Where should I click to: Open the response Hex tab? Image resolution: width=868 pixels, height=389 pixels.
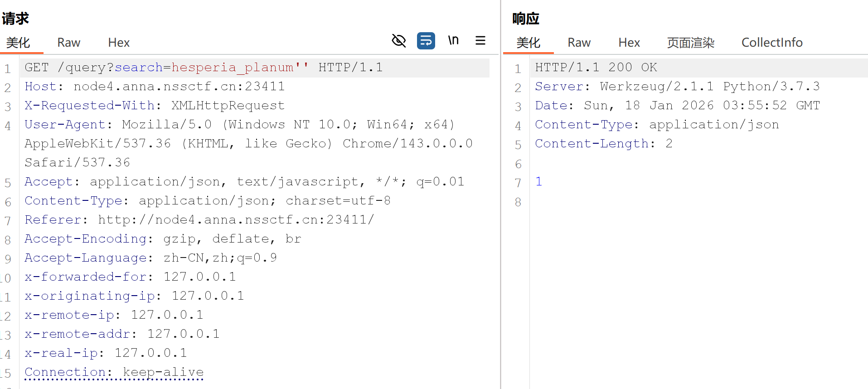coord(629,43)
